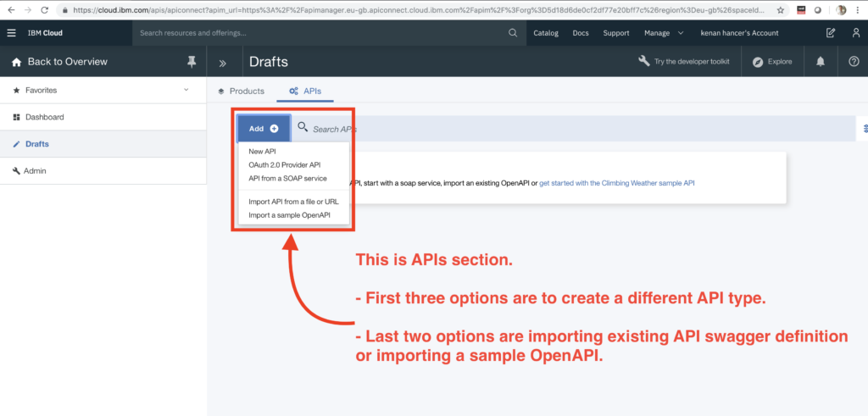Expand navigation with double chevron icon
Screen dimensions: 868x416
click(x=223, y=63)
